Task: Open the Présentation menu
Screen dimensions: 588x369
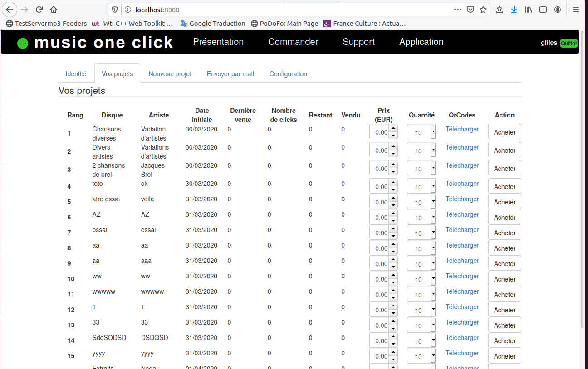Action: pyautogui.click(x=218, y=42)
